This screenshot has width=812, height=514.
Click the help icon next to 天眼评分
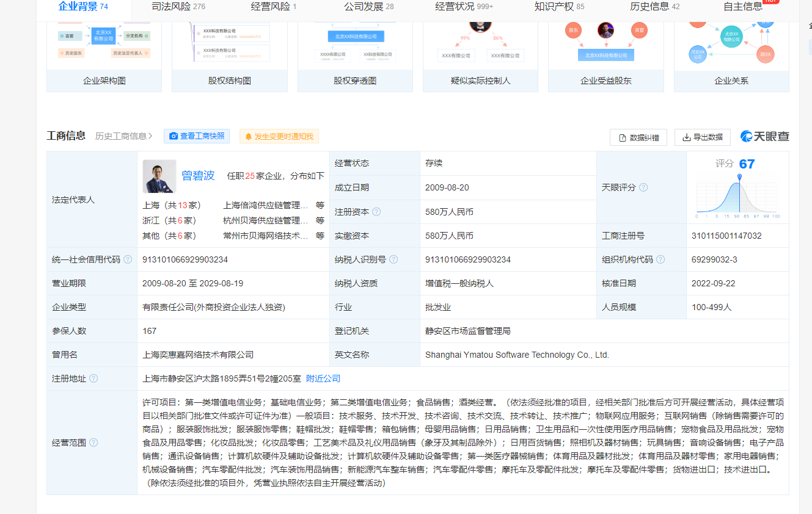coord(643,187)
